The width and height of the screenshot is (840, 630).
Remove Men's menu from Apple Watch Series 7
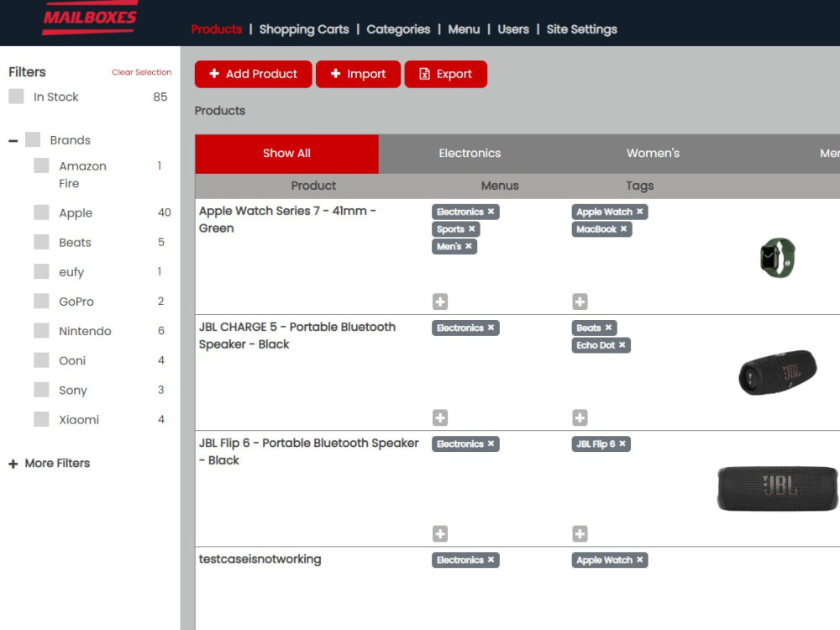click(468, 246)
